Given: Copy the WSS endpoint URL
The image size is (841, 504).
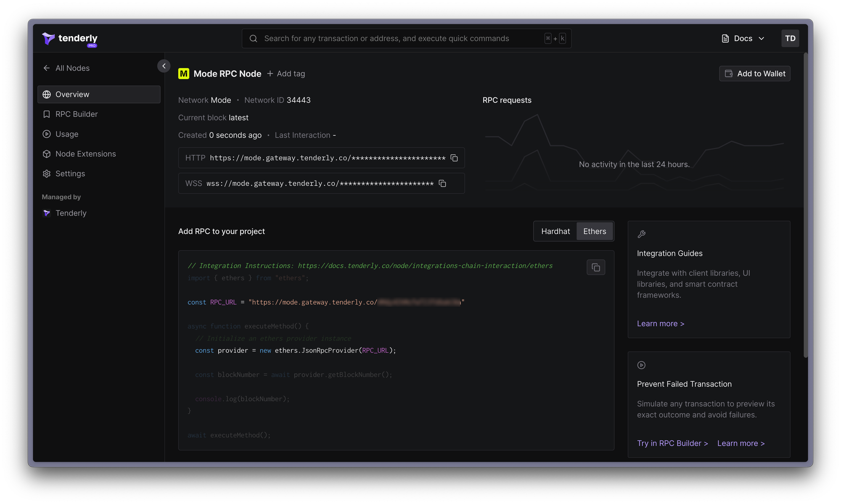Looking at the screenshot, I should [x=442, y=183].
